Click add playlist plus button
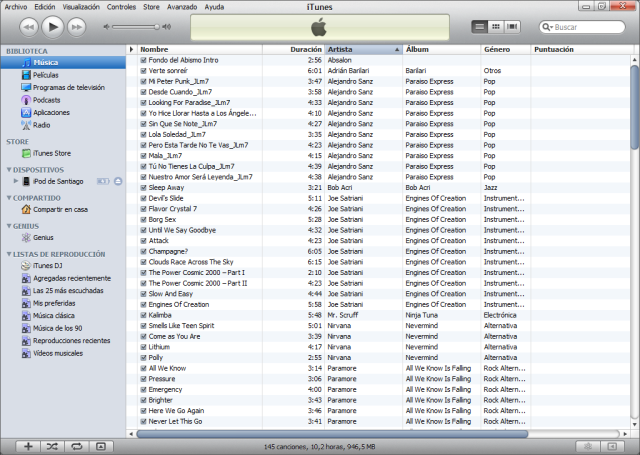This screenshot has width=640, height=455. click(x=28, y=446)
